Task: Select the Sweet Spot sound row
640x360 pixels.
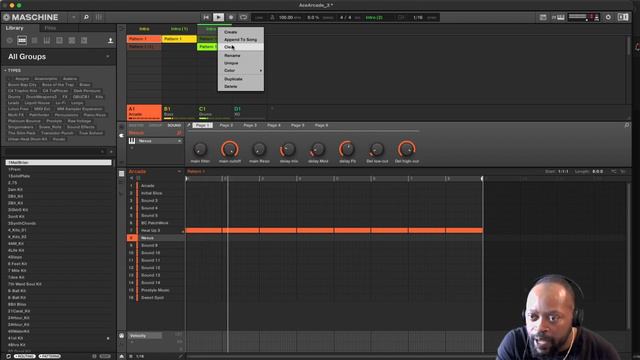Action: pyautogui.click(x=156, y=298)
